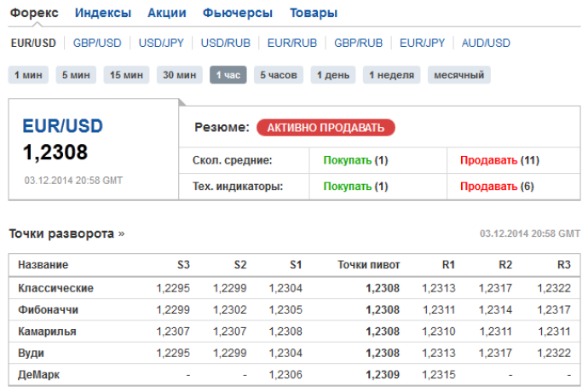Click Вуди R3 value 1,2322

click(x=554, y=353)
